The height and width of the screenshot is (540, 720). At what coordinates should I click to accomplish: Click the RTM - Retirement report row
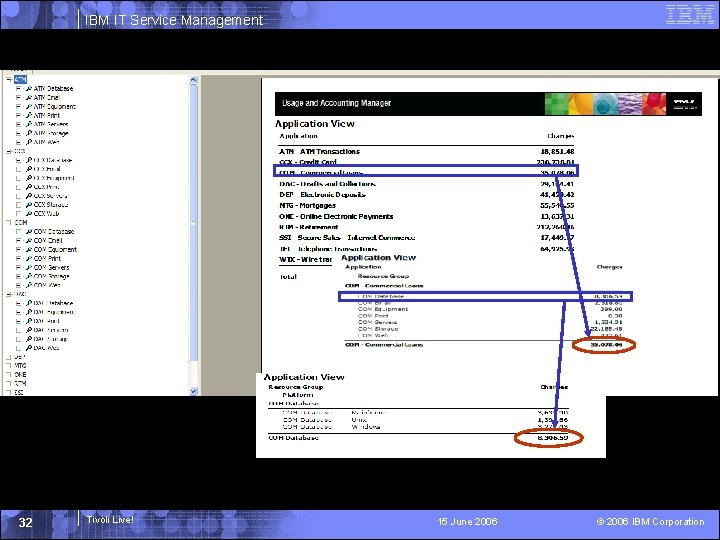[x=427, y=227]
